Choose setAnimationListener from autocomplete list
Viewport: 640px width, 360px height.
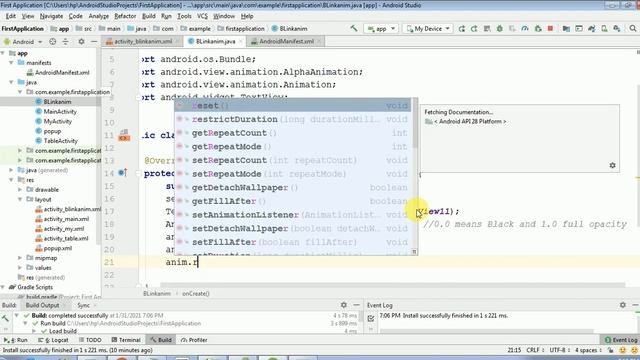[x=292, y=215]
